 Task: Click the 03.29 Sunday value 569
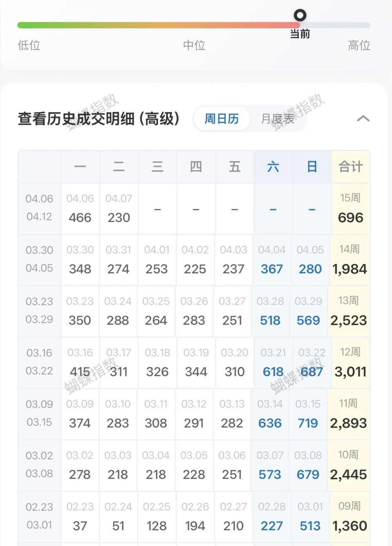tap(309, 312)
